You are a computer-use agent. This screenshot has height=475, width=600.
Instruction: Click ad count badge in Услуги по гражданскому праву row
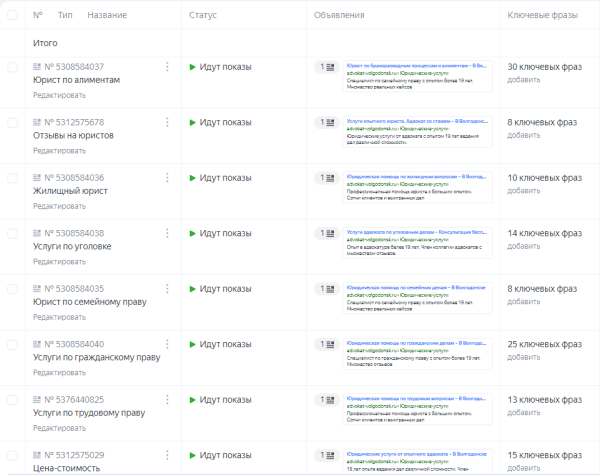(x=325, y=344)
